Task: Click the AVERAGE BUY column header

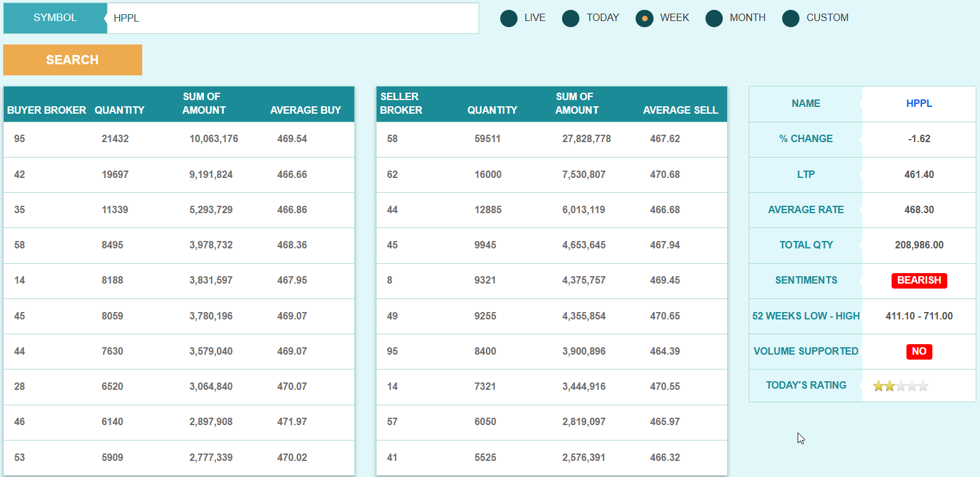Action: 305,110
